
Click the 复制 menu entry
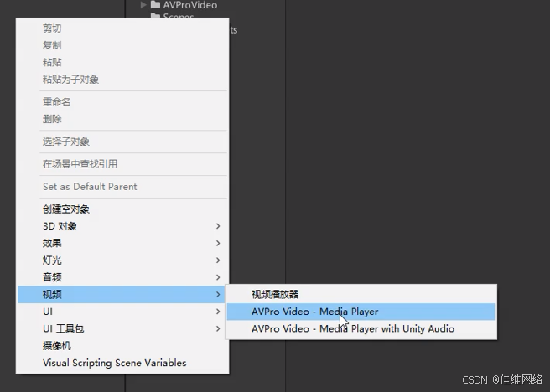(x=122, y=45)
